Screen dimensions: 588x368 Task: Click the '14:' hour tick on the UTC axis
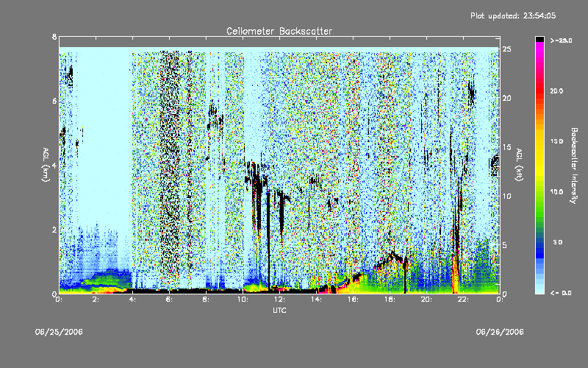[316, 300]
